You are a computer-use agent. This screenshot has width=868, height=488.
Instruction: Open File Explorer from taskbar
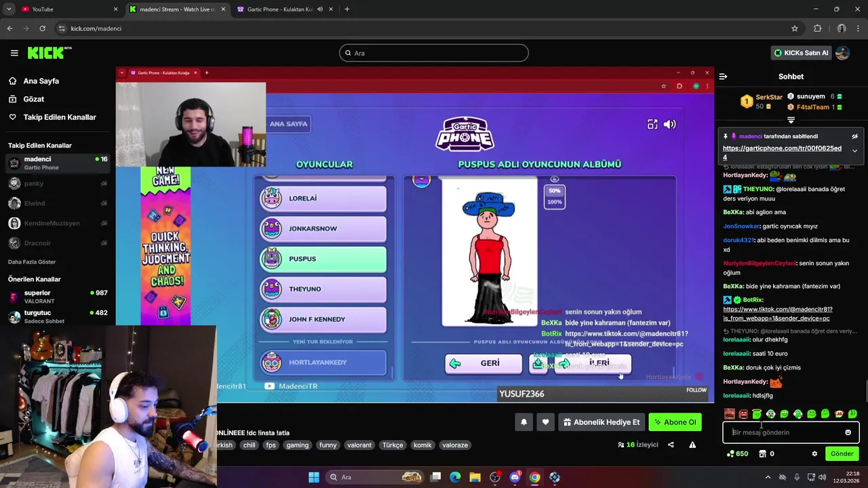pos(475,477)
